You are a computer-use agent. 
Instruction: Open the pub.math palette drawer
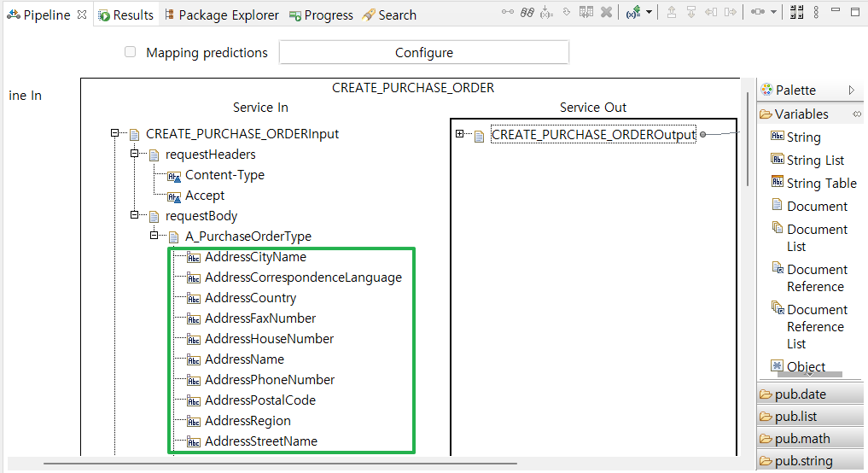click(x=801, y=439)
